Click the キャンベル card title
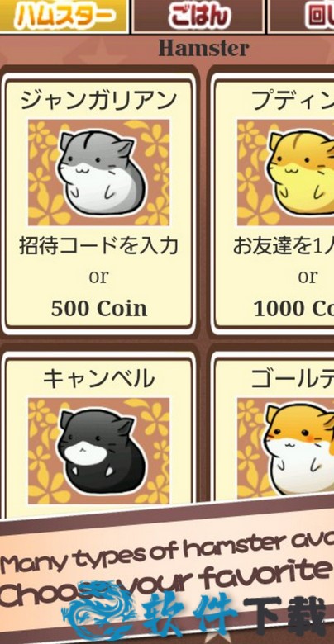 click(98, 379)
